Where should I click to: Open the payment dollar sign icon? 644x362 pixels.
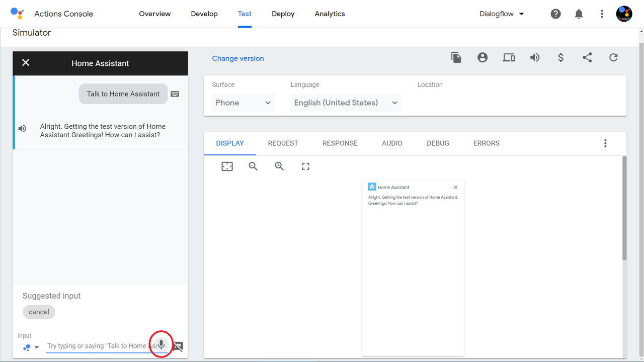point(561,58)
